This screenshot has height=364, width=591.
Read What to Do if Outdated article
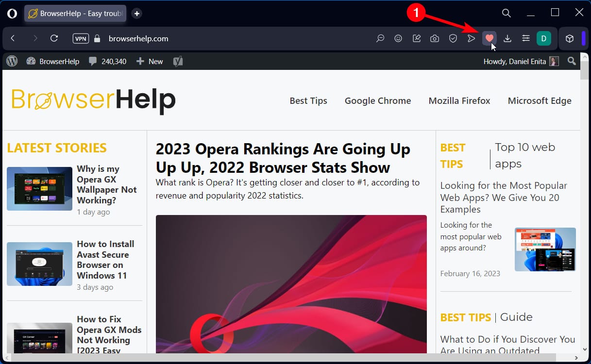pyautogui.click(x=507, y=345)
